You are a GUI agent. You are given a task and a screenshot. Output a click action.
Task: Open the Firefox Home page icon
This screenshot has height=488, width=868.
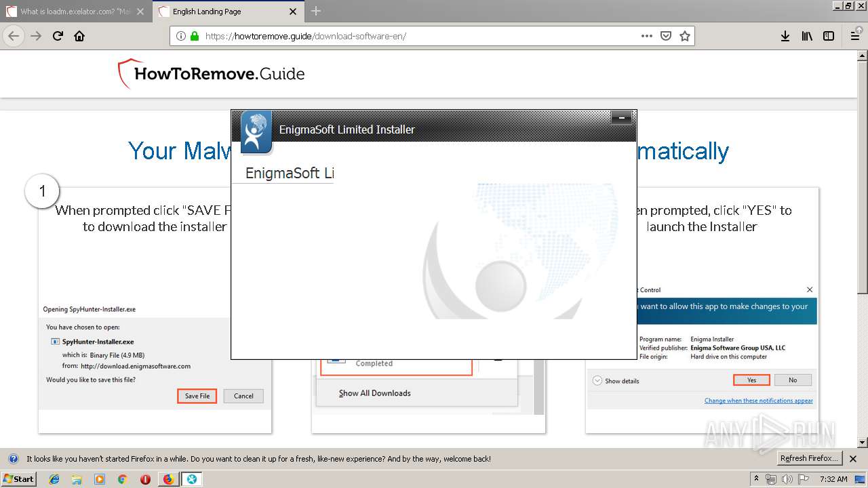point(79,36)
